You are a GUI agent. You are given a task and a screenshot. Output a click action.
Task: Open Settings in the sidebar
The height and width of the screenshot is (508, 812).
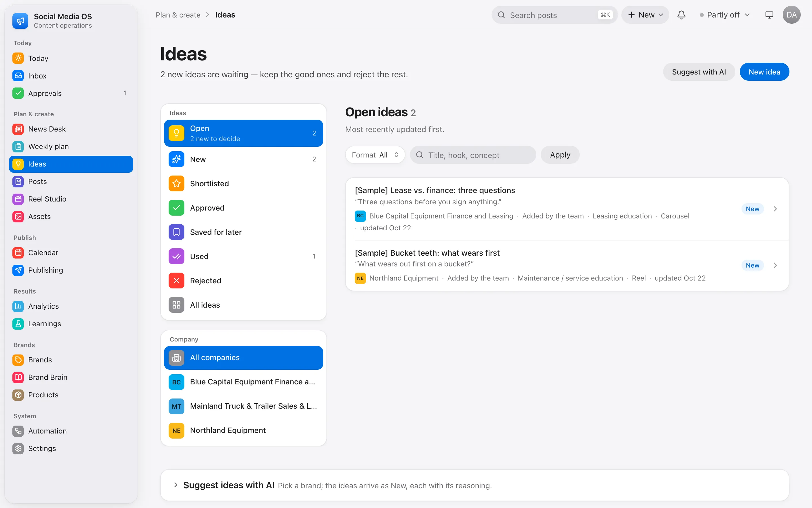(x=71, y=448)
